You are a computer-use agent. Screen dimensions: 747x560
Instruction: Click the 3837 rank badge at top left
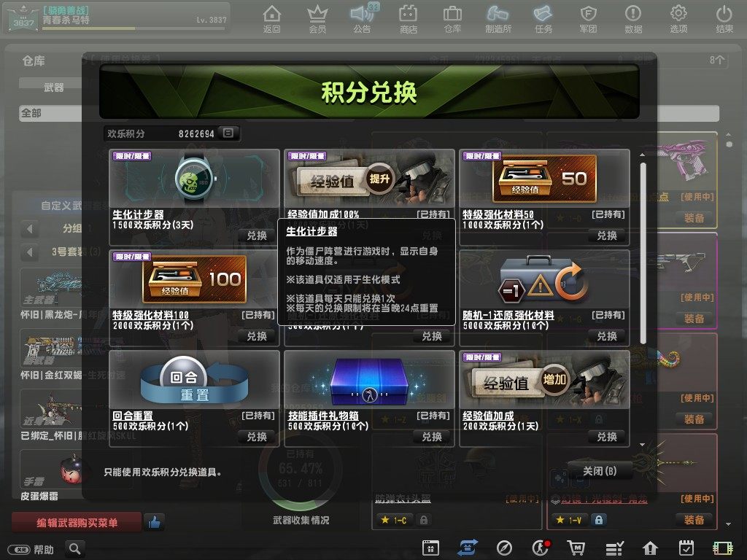click(x=23, y=19)
